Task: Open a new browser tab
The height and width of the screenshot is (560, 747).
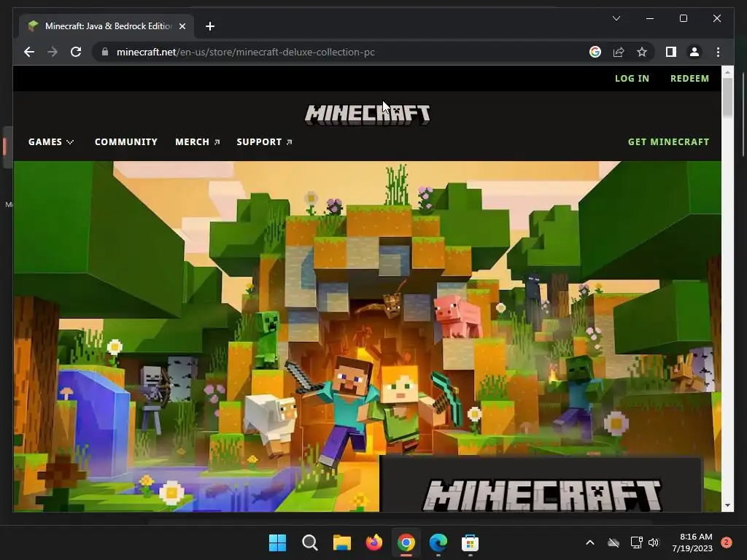Action: [x=210, y=26]
